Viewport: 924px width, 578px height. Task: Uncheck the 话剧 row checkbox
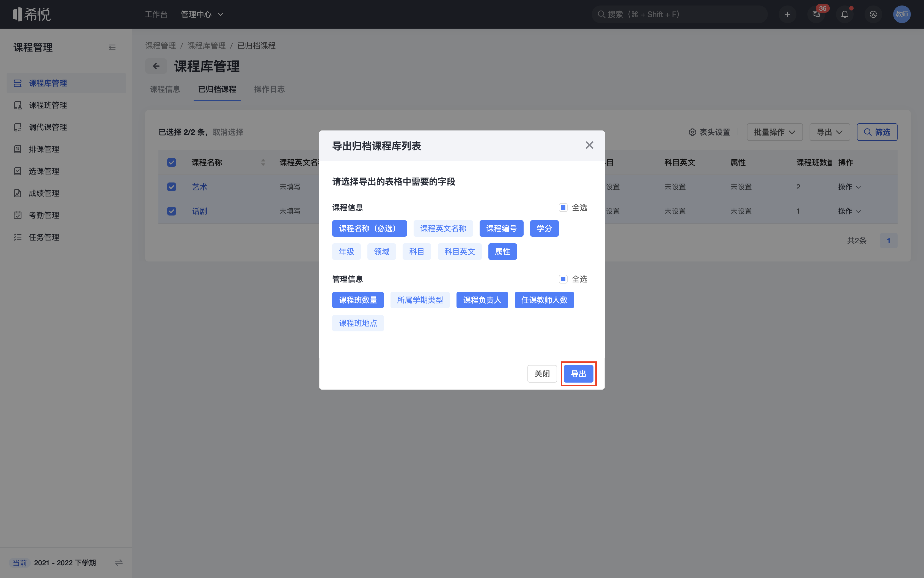(171, 211)
